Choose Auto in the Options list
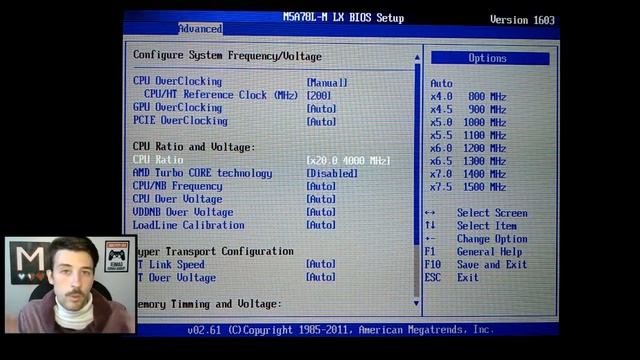This screenshot has height=360, width=640. point(442,84)
